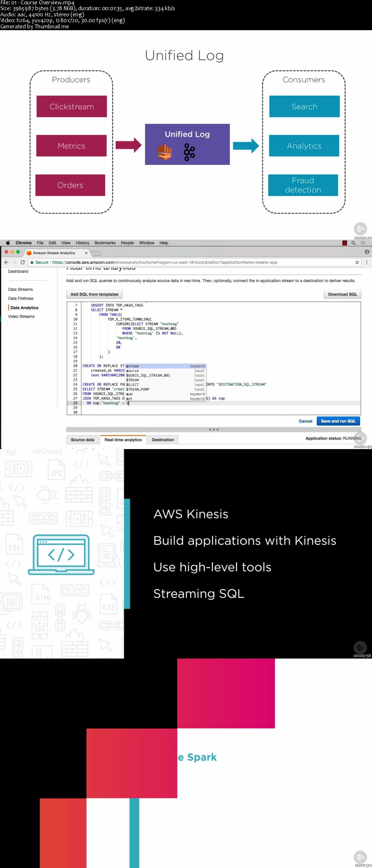This screenshot has height=868, width=372.
Task: Open the Bookmarks menu
Action: (105, 243)
